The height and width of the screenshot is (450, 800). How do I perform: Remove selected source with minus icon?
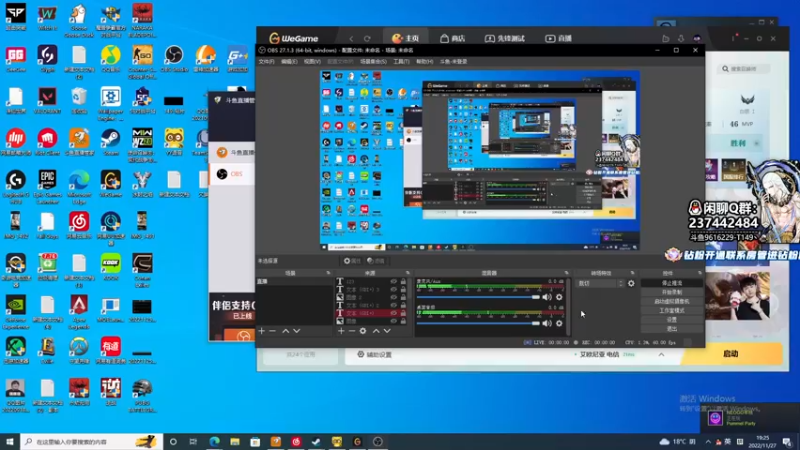tap(352, 331)
